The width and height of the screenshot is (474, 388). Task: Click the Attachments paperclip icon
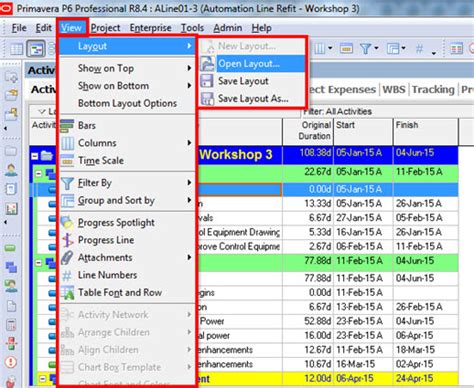(67, 258)
